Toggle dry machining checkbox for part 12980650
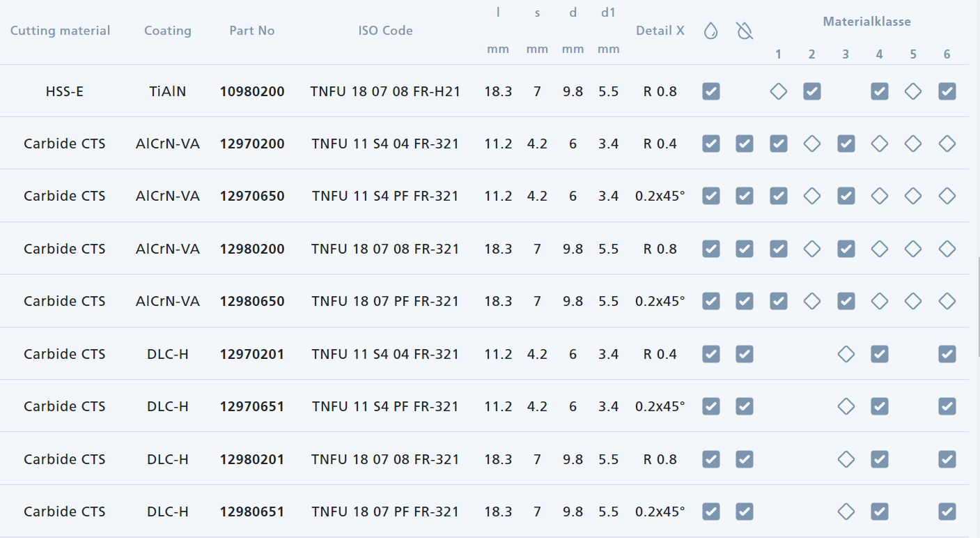Screen dimensions: 980x538 tap(745, 301)
